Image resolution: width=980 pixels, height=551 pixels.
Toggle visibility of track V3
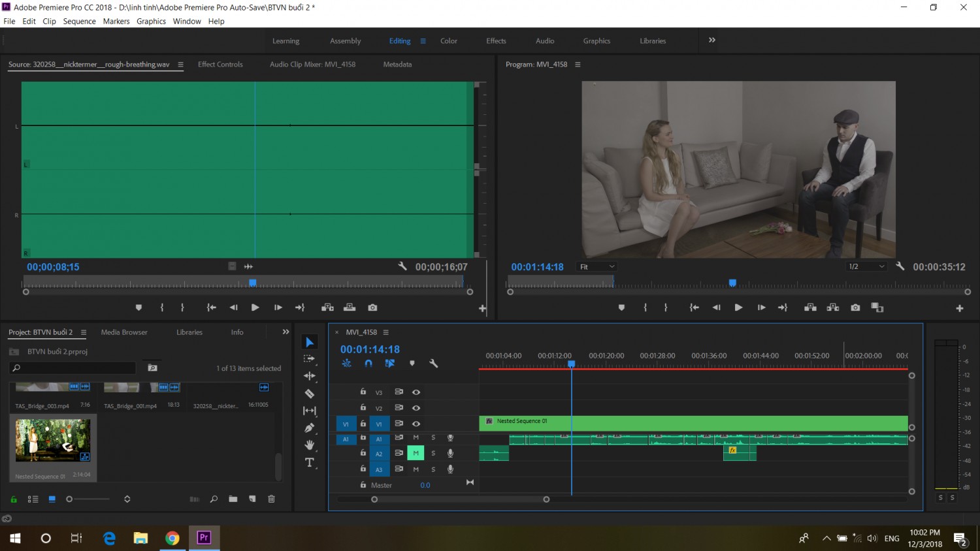416,392
